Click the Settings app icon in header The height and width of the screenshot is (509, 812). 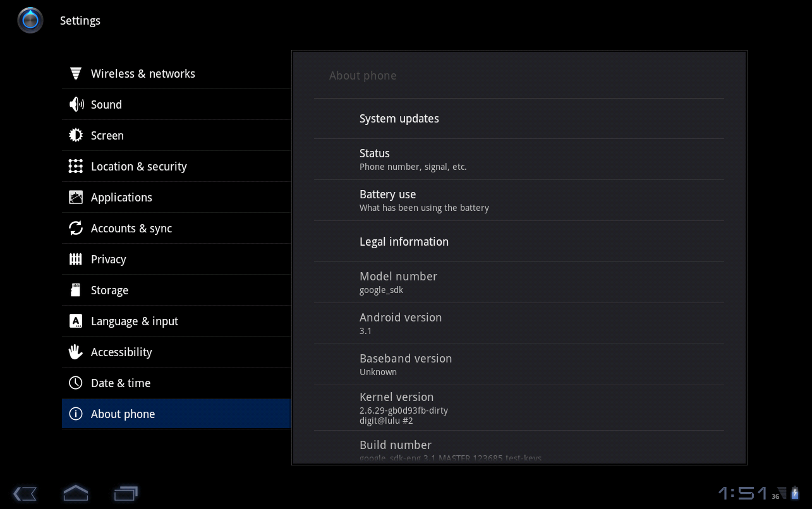(30, 20)
